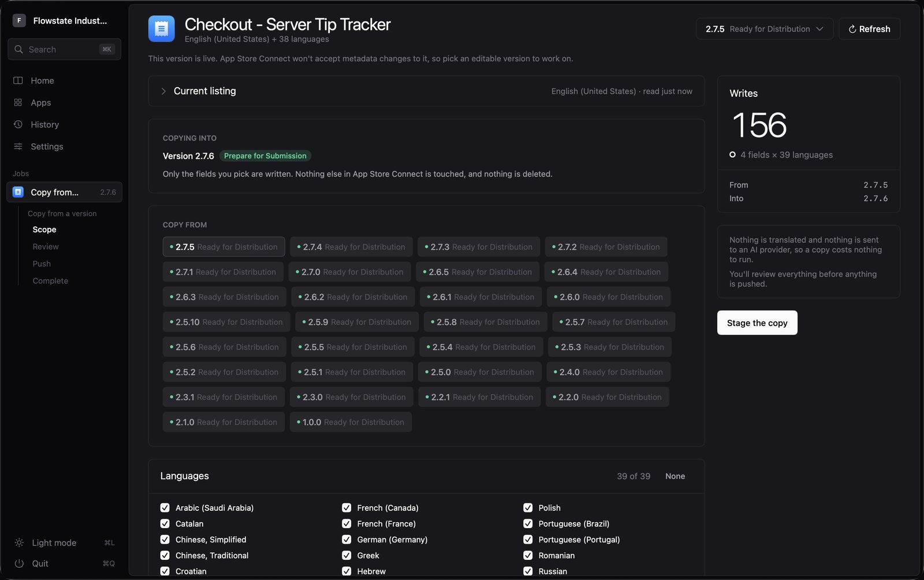This screenshot has height=580, width=924.
Task: Click the Home sidebar icon
Action: click(18, 80)
